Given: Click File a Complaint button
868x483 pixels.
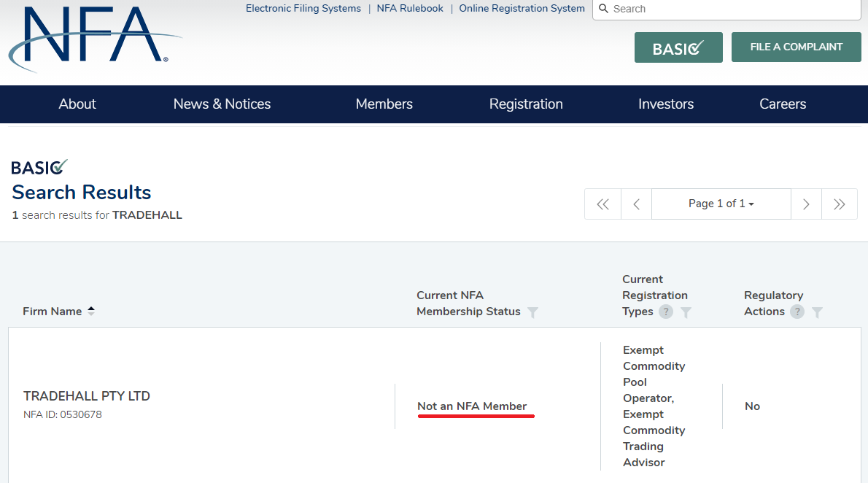Looking at the screenshot, I should [796, 47].
